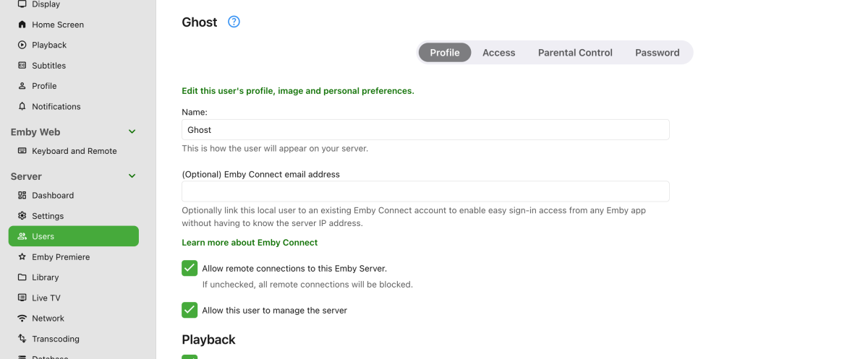Go to the Password tab
Image resolution: width=868 pixels, height=359 pixels.
pyautogui.click(x=658, y=52)
